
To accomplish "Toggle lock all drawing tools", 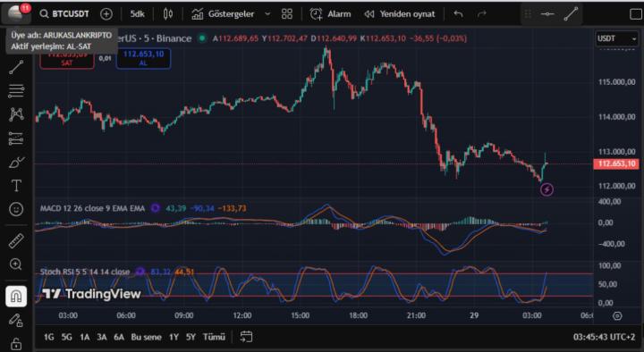I will click(x=16, y=343).
